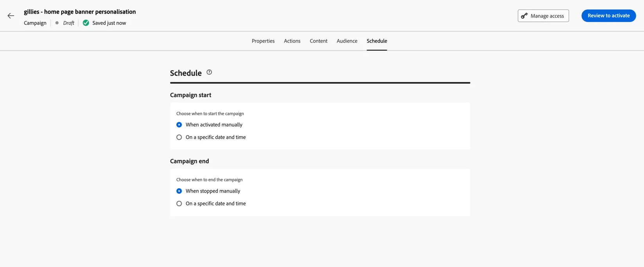Click 'Choose when to start the campaign' label
Image resolution: width=644 pixels, height=267 pixels.
(x=210, y=114)
